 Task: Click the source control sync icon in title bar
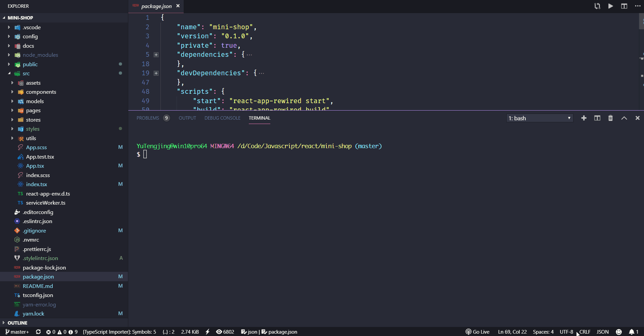click(597, 6)
